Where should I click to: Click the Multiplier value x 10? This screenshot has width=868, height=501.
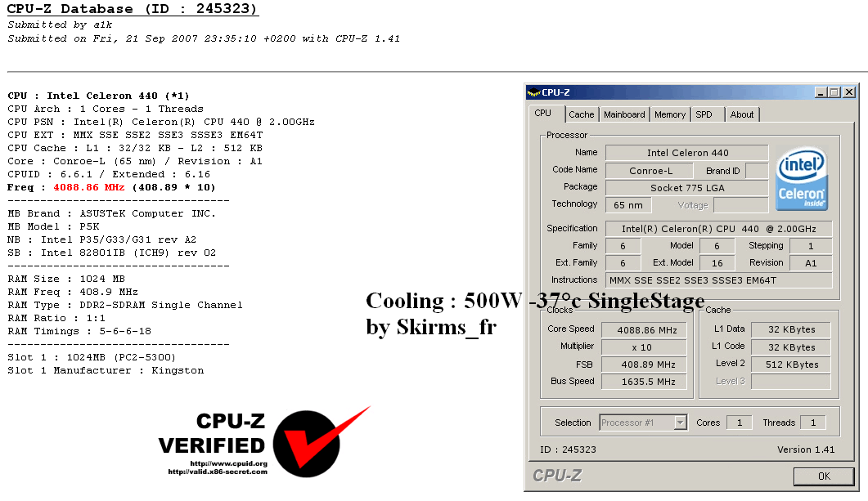point(645,347)
